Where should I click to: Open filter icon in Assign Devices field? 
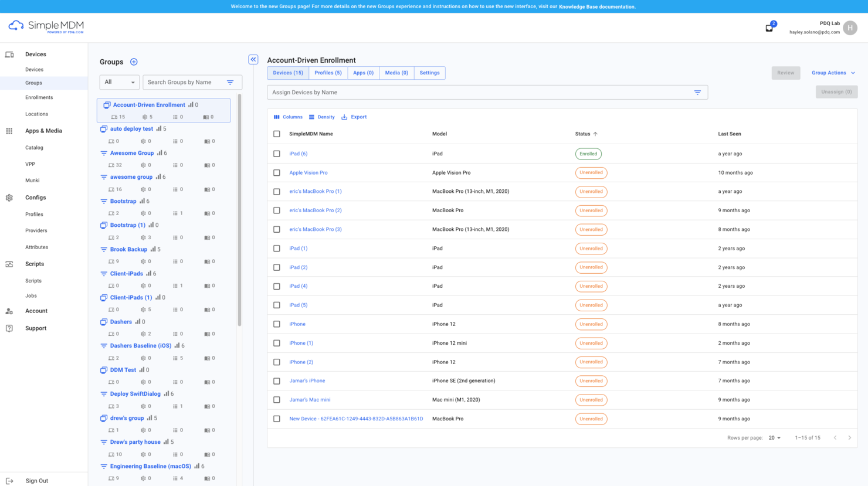pyautogui.click(x=697, y=93)
